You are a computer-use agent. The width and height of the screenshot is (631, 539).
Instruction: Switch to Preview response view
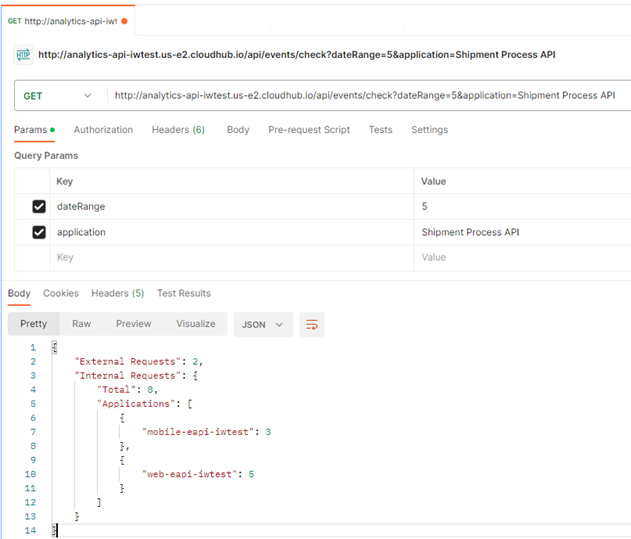(134, 324)
